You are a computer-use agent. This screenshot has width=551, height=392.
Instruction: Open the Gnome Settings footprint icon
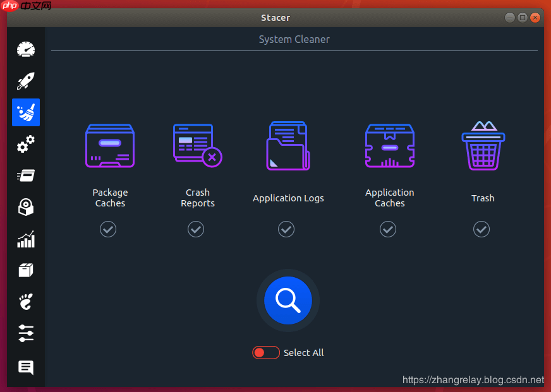[25, 302]
